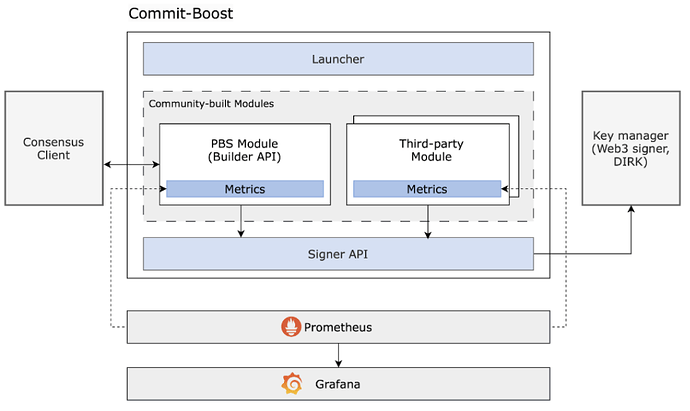Select the PBS Module Metrics bar

[245, 189]
